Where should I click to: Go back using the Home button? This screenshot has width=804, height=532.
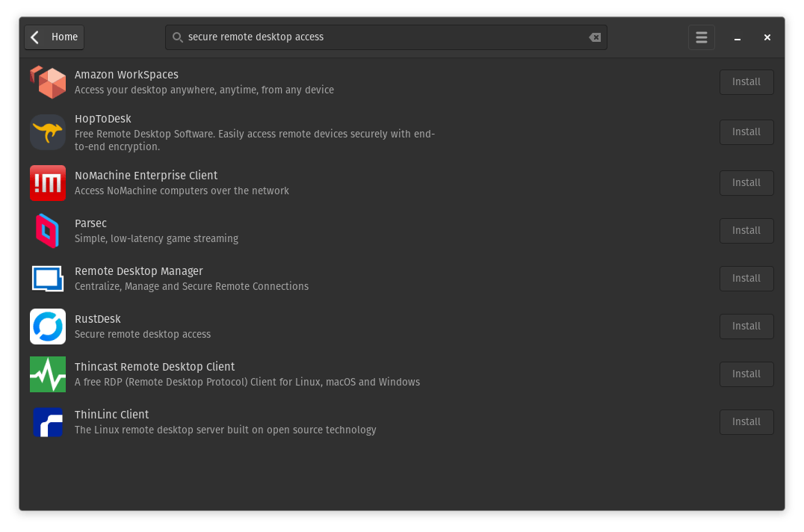click(55, 37)
